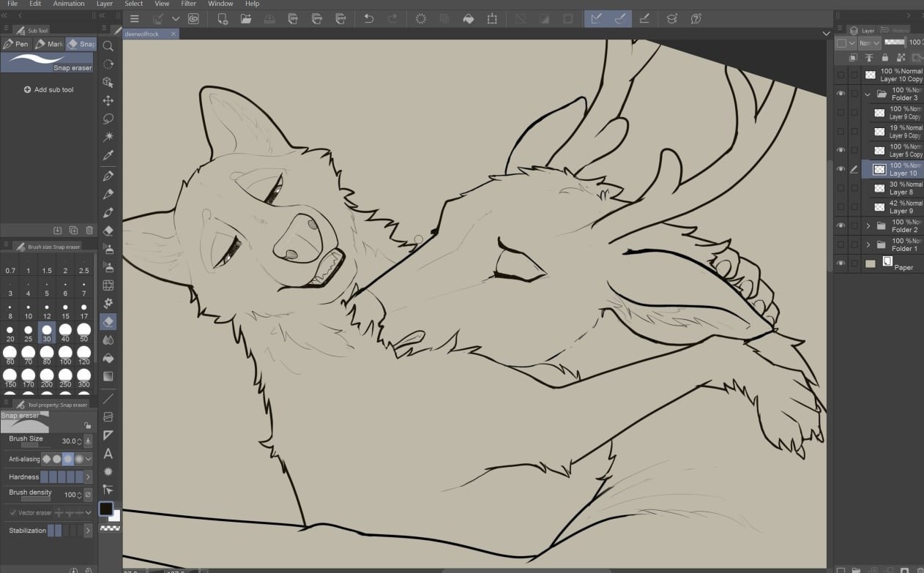Activate the Gradient tool
Screen dimensions: 924x573
108,377
